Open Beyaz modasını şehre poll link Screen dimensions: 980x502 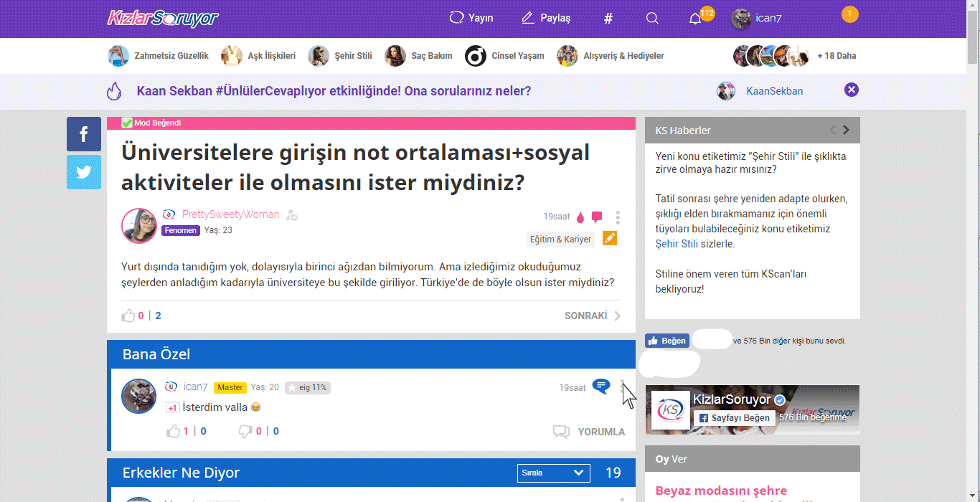pyautogui.click(x=721, y=491)
